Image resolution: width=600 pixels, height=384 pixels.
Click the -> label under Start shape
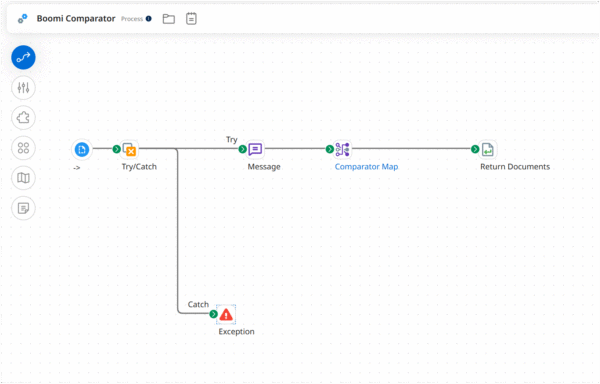pyautogui.click(x=77, y=168)
